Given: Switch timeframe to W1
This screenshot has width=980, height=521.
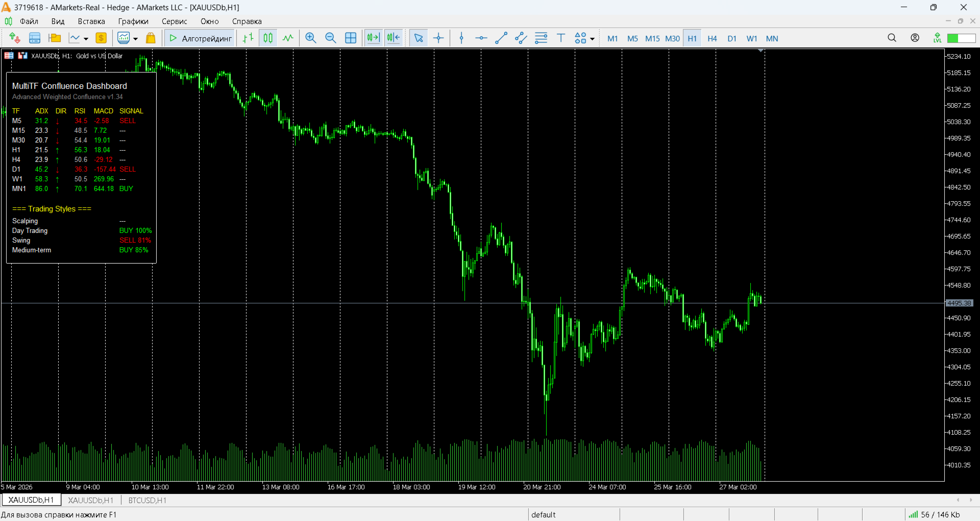Looking at the screenshot, I should click(x=752, y=38).
